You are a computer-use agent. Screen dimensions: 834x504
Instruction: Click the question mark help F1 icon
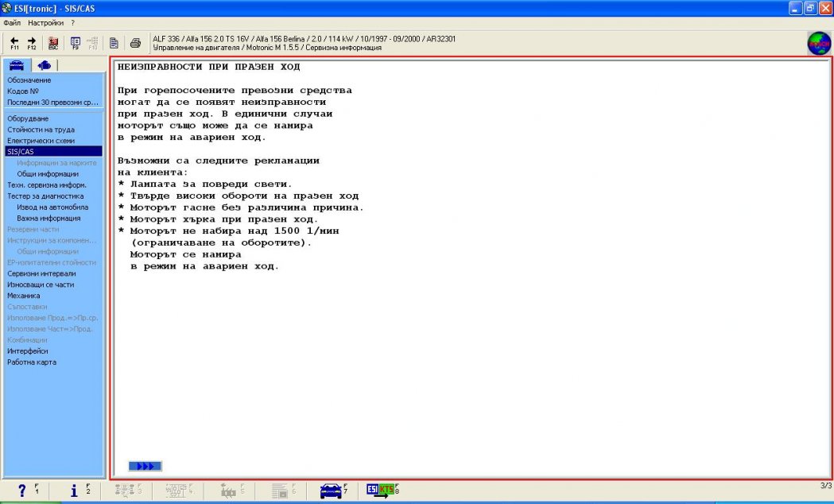23,491
